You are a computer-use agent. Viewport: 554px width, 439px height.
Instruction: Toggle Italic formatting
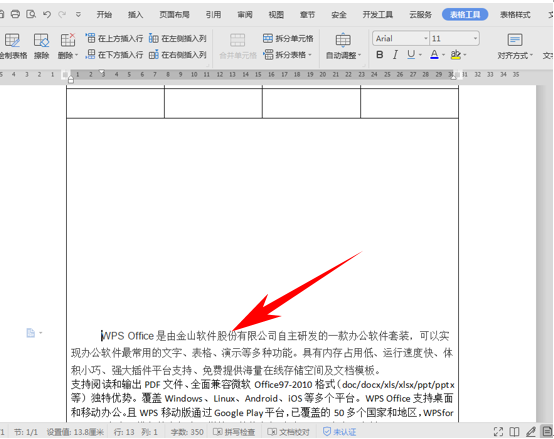[395, 54]
